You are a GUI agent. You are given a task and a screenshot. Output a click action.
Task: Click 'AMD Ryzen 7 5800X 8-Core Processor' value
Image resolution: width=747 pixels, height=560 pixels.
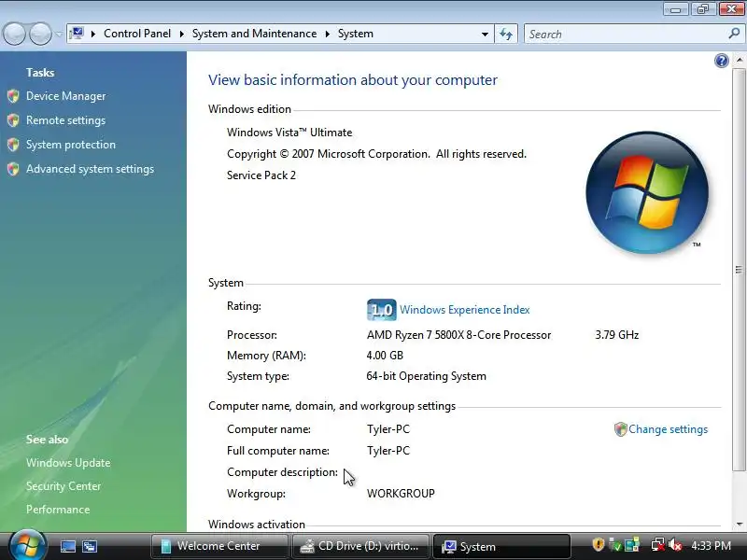tap(458, 335)
